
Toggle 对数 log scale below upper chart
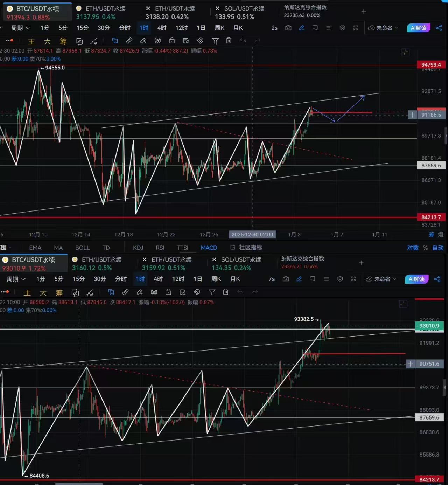(x=413, y=248)
